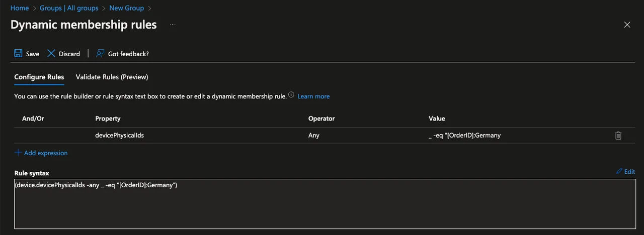Image resolution: width=644 pixels, height=235 pixels.
Task: Open the info tooltip icon near Learn more
Action: pos(291,95)
